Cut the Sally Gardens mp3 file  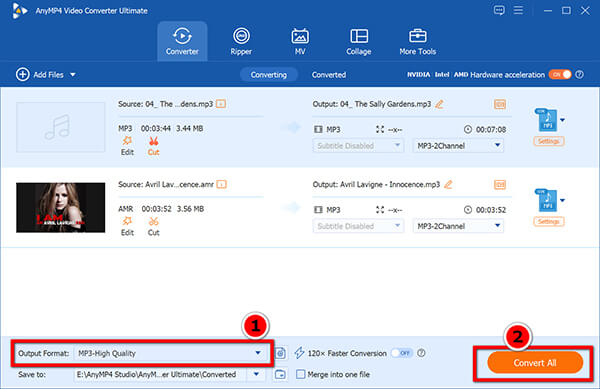coord(153,146)
